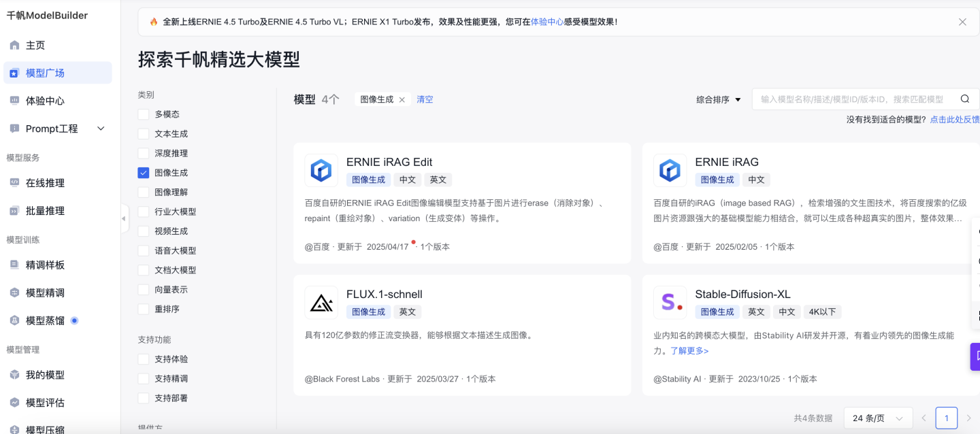Tick the 语音大模型 filter
980x434 pixels.
(x=143, y=251)
